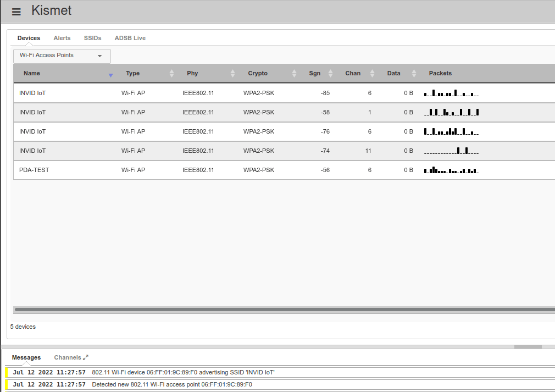Click the Type column sort icon
The width and height of the screenshot is (555, 392).
(171, 74)
